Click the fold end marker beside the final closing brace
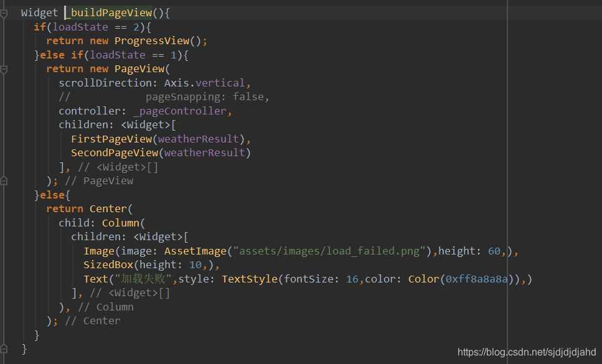 pyautogui.click(x=4, y=348)
